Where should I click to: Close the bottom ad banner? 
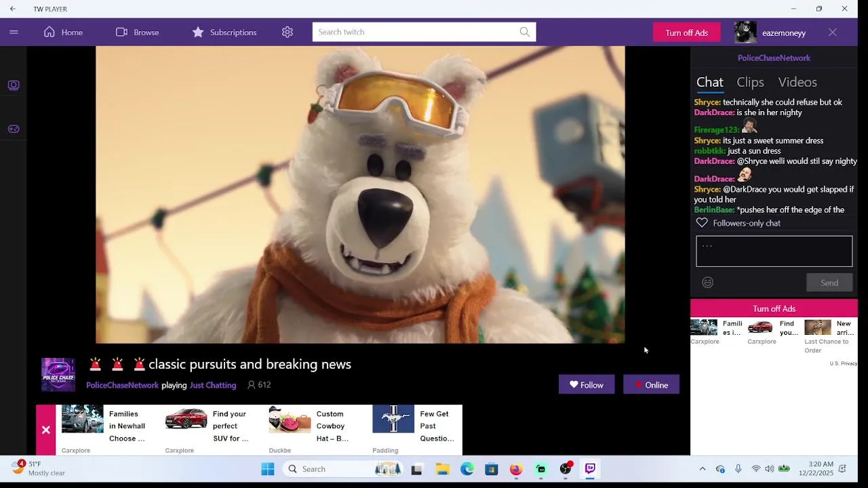(x=45, y=430)
